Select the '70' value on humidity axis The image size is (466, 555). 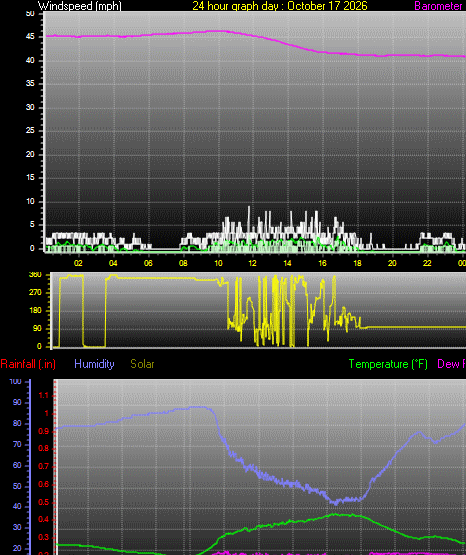pyautogui.click(x=17, y=444)
